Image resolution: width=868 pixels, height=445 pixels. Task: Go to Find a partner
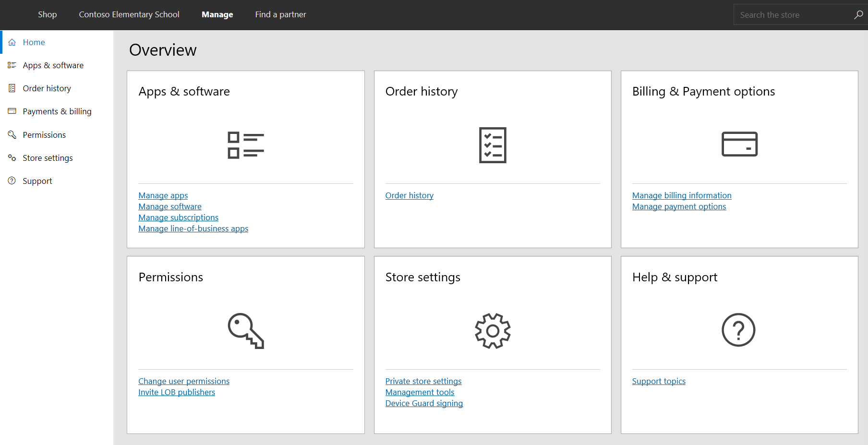click(280, 14)
